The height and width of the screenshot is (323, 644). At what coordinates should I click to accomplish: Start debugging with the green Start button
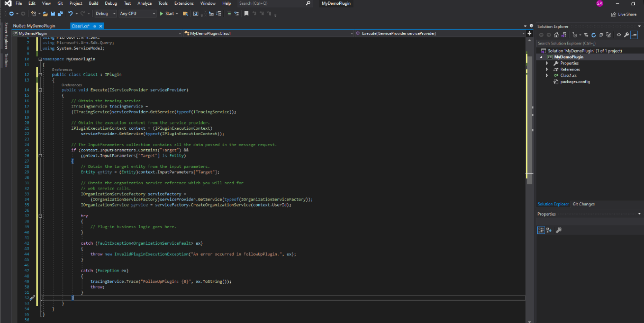(x=168, y=14)
